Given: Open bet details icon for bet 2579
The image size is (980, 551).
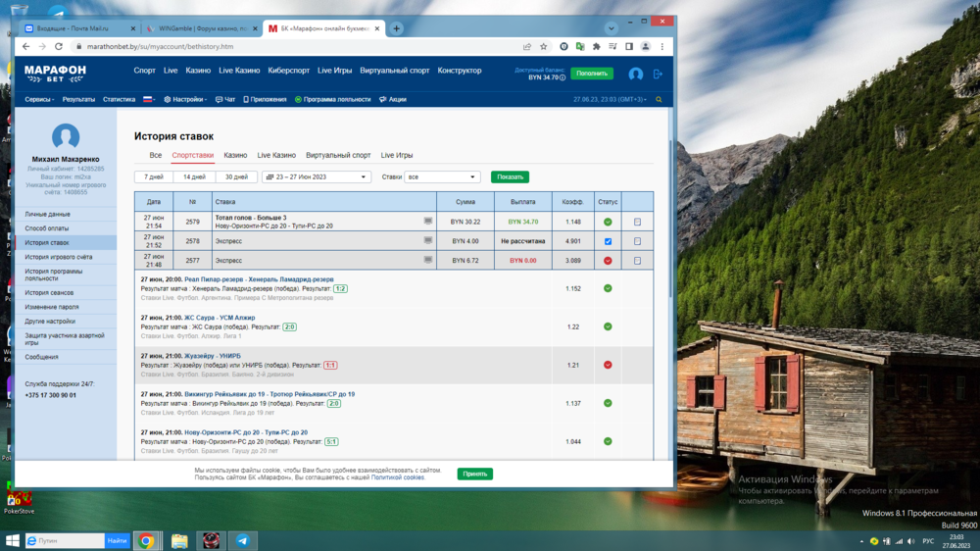Looking at the screenshot, I should pos(428,222).
